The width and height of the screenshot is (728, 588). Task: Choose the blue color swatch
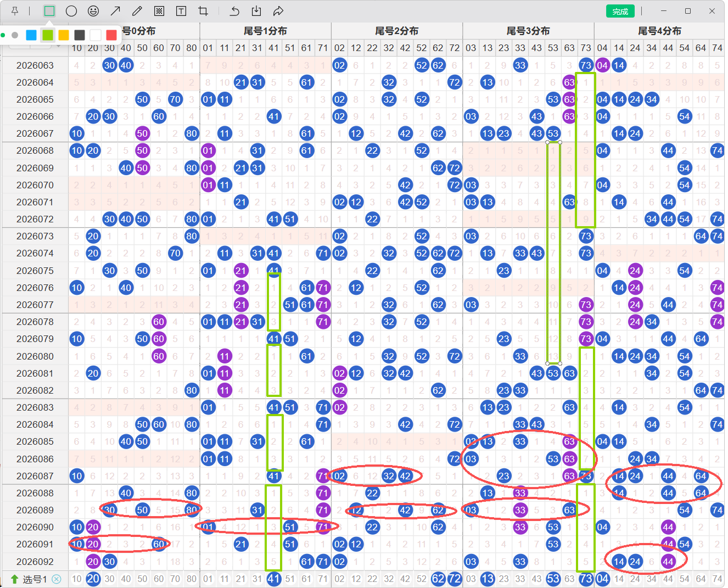[31, 35]
